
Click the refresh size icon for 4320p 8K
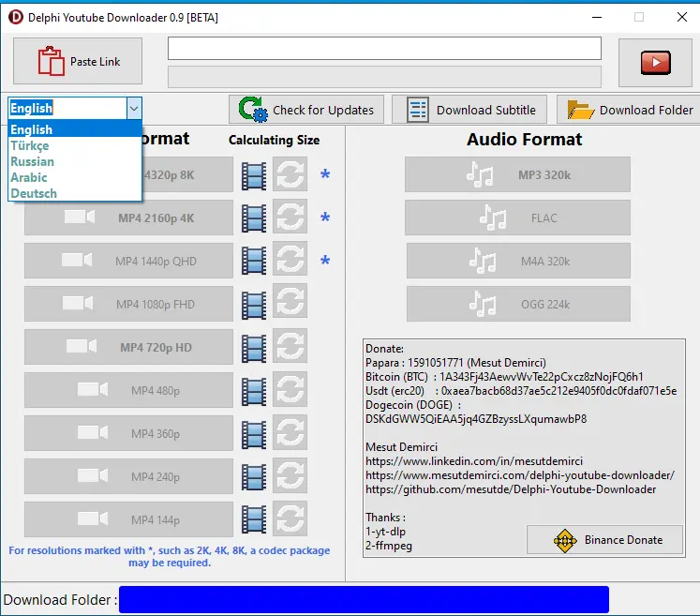[x=290, y=174]
